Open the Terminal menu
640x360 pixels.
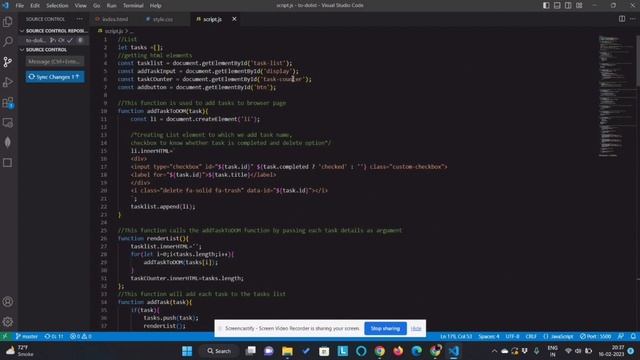[133, 5]
